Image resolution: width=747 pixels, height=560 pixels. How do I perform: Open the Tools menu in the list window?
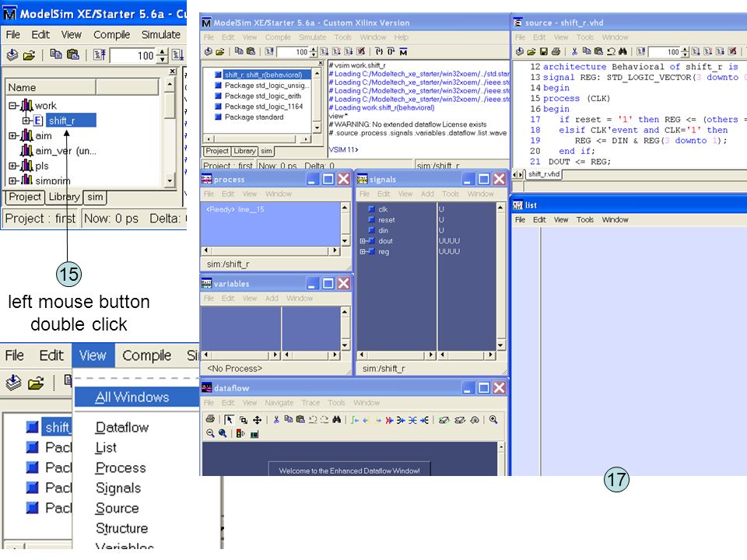[585, 219]
